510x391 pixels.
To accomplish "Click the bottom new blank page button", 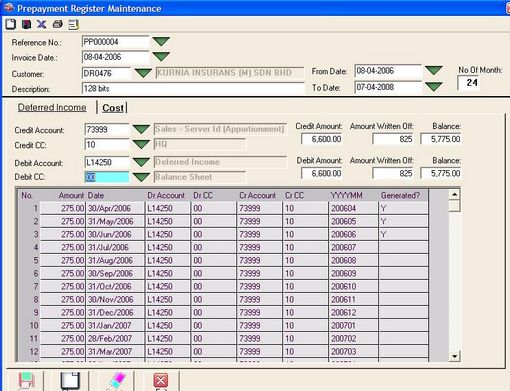I will tap(70, 381).
